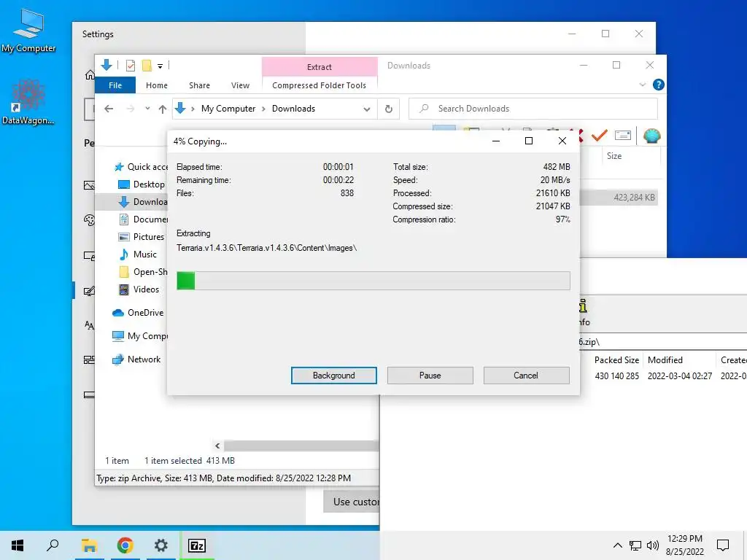The height and width of the screenshot is (560, 747).
Task: Open Pictures in the navigation pane
Action: pyautogui.click(x=141, y=237)
